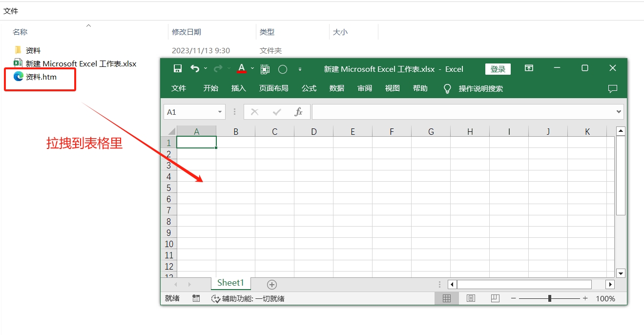Screen dimensions: 644x335
Task: Click the 登录 sign-in button
Action: pyautogui.click(x=498, y=69)
